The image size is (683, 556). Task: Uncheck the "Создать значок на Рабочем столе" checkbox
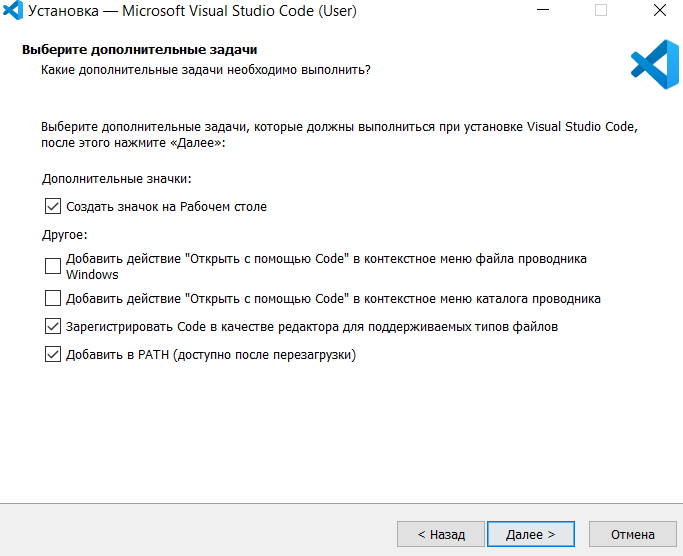pos(53,207)
